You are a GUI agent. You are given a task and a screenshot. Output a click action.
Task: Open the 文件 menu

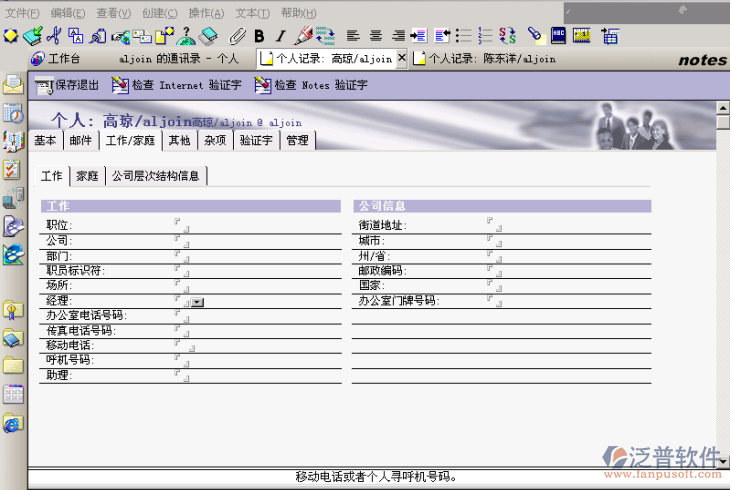(x=22, y=13)
